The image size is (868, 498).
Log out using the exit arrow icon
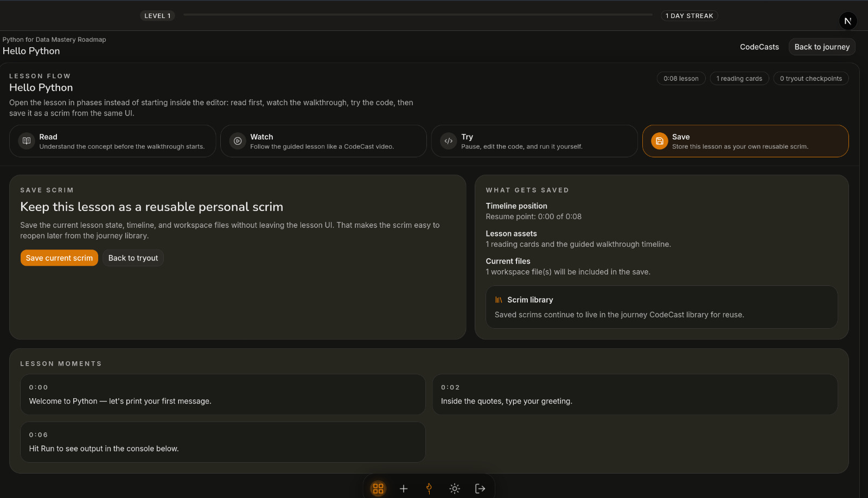pos(480,488)
